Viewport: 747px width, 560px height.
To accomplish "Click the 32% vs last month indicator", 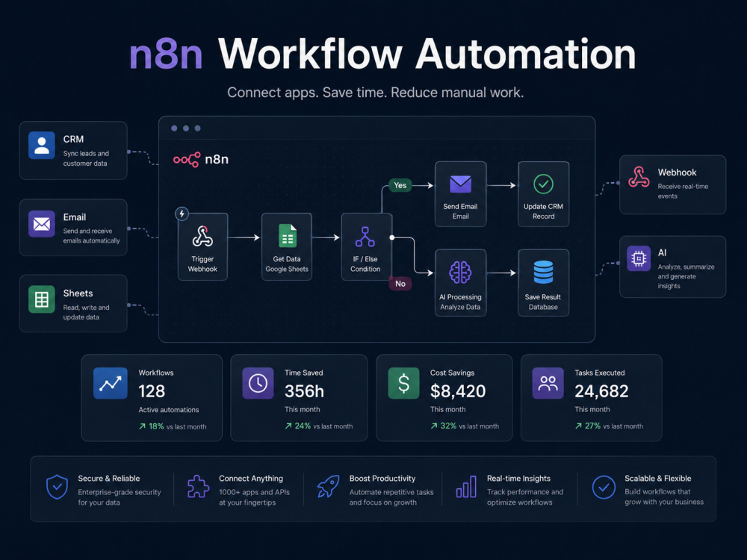I will point(465,426).
